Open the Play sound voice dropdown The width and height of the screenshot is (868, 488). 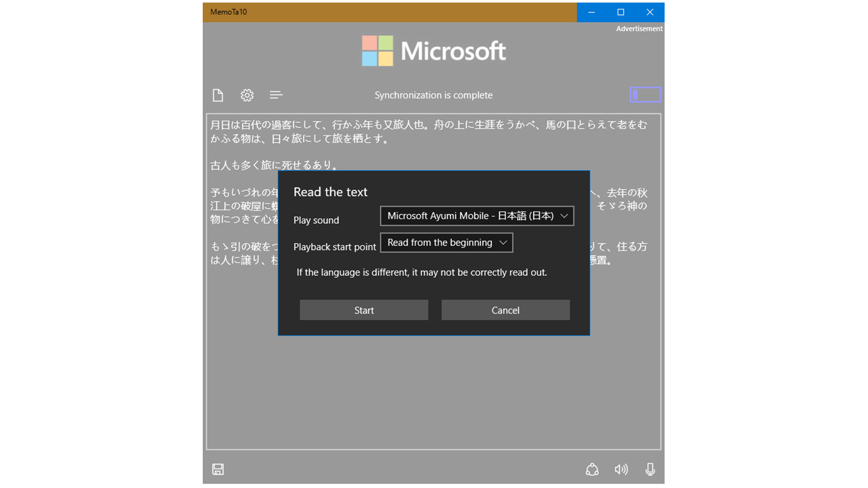pyautogui.click(x=477, y=216)
